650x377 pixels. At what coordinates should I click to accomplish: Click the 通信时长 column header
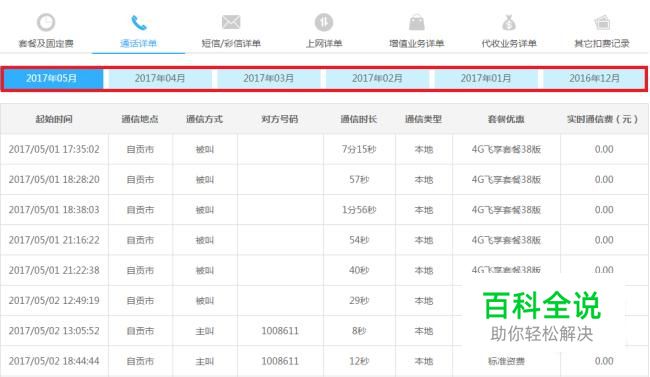click(359, 119)
